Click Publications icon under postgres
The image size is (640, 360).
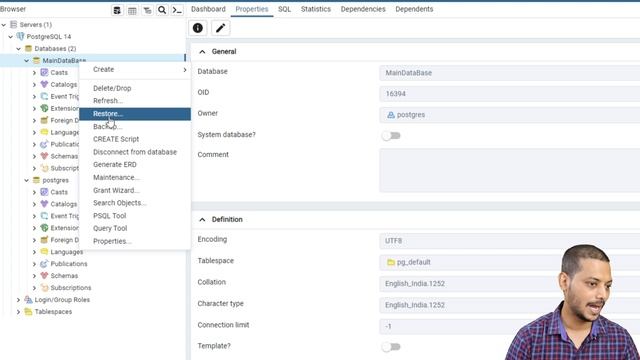tap(44, 264)
